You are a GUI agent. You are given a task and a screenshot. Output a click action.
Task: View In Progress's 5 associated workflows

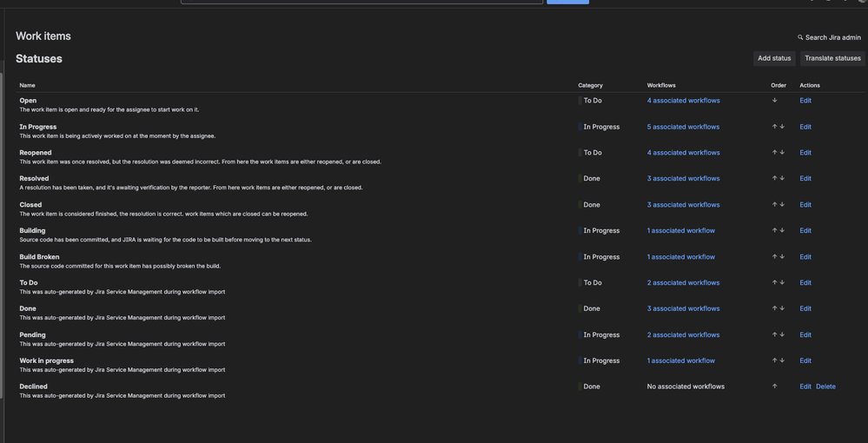tap(683, 127)
